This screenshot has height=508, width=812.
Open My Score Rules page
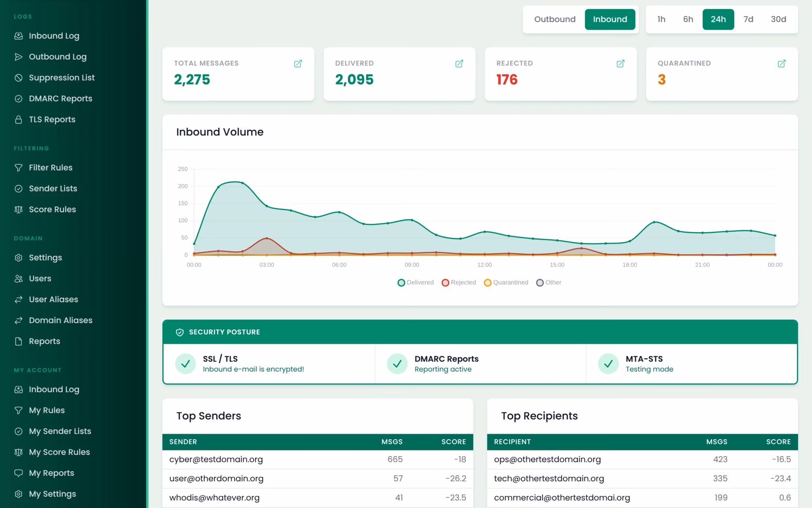pyautogui.click(x=59, y=452)
